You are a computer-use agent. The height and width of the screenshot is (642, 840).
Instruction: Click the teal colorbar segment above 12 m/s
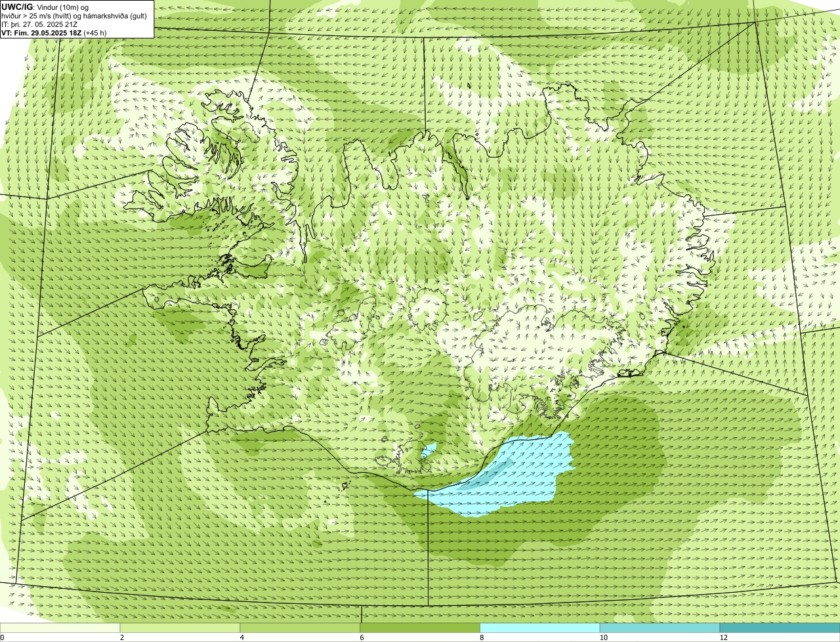pyautogui.click(x=780, y=628)
